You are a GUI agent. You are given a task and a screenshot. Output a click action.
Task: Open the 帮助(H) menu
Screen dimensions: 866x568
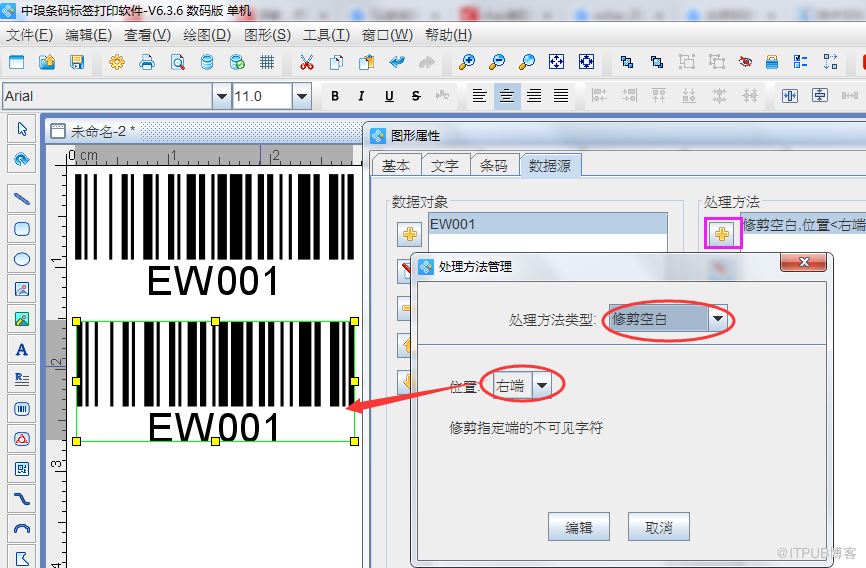pos(448,35)
